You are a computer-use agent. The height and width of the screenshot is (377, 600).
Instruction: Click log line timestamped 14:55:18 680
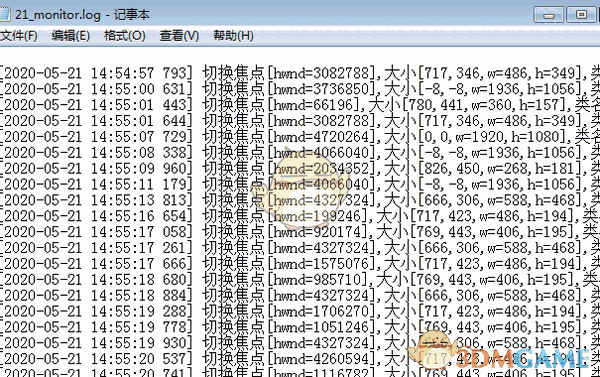click(300, 279)
